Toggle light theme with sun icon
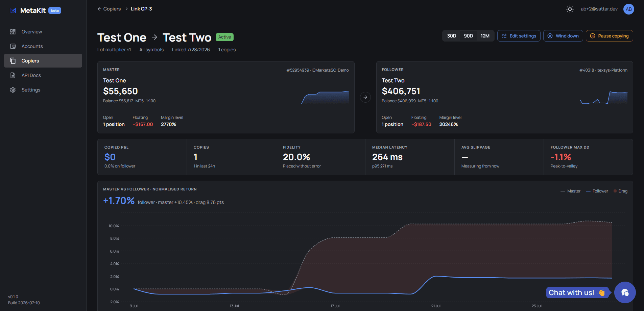 tap(570, 9)
